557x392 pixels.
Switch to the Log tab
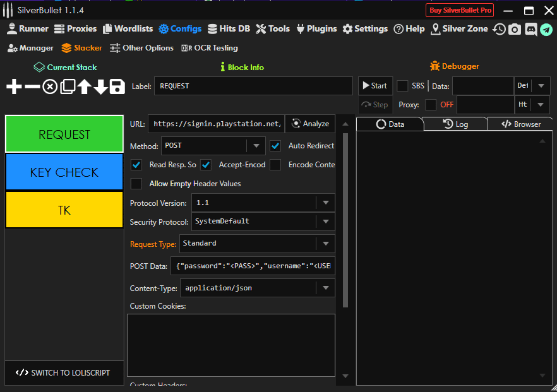tap(455, 124)
